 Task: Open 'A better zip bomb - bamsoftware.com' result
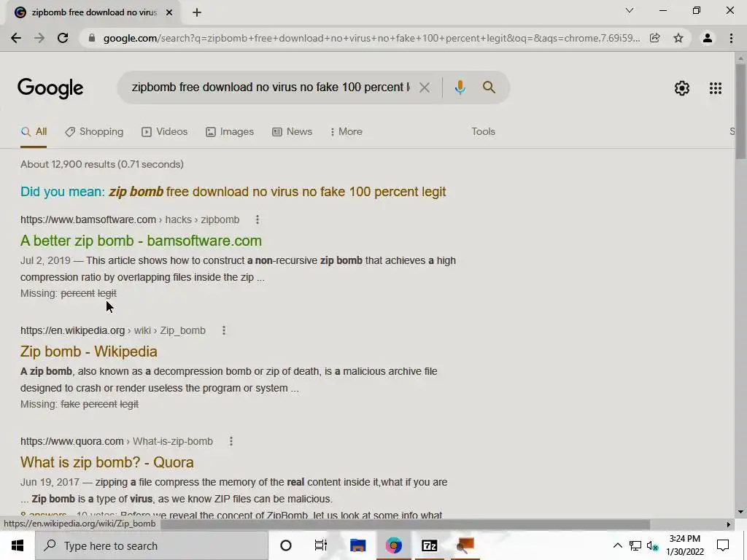pyautogui.click(x=141, y=241)
